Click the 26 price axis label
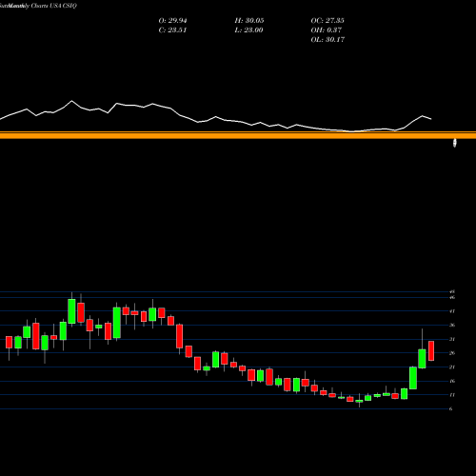This screenshot has height=476, width=476. click(x=452, y=353)
